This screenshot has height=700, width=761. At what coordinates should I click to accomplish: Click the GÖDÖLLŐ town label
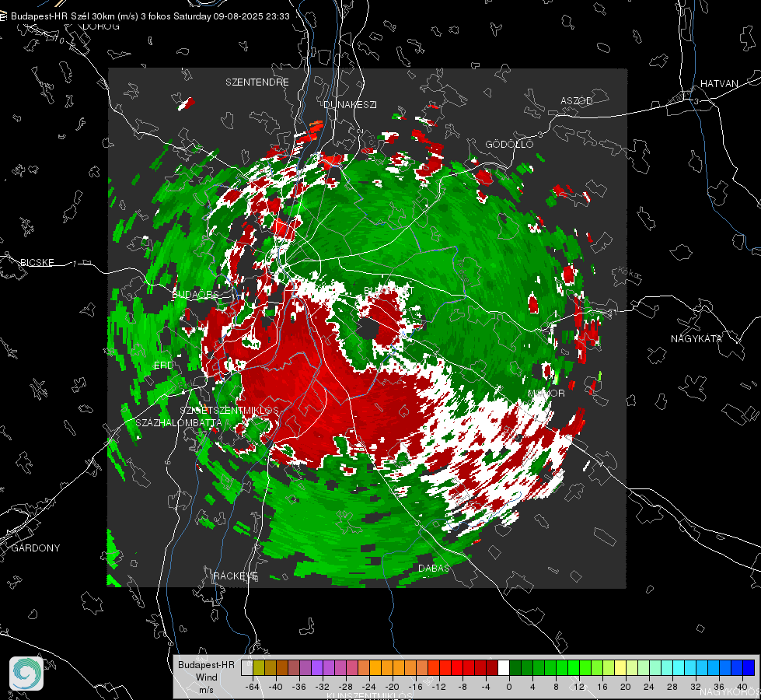tap(509, 144)
